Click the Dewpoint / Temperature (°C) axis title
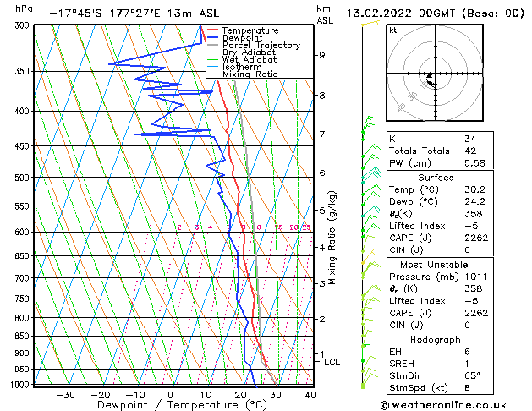The width and height of the screenshot is (532, 411). [182, 405]
